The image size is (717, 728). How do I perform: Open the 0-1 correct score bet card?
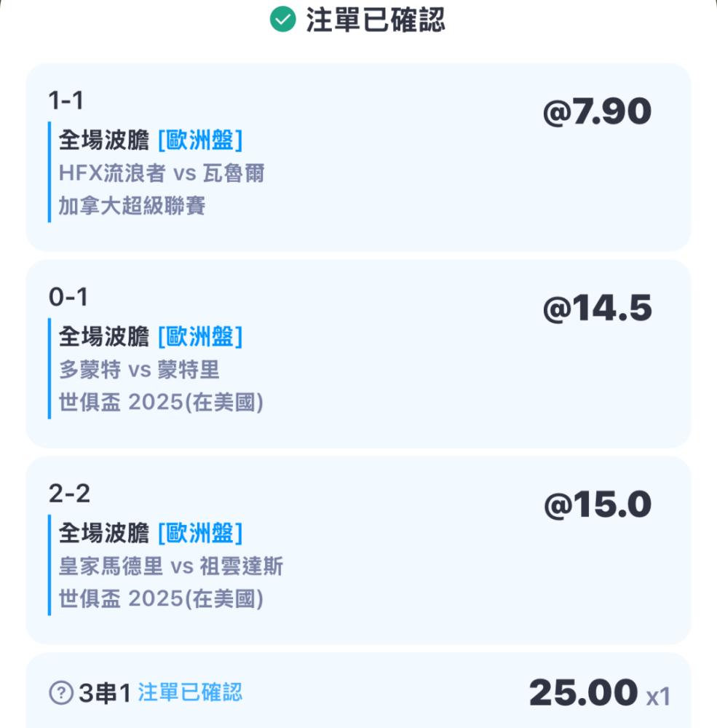click(358, 354)
